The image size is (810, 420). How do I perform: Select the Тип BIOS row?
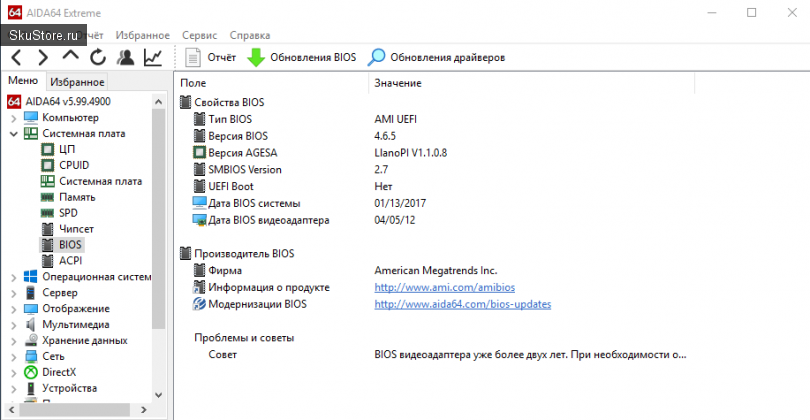click(437, 119)
